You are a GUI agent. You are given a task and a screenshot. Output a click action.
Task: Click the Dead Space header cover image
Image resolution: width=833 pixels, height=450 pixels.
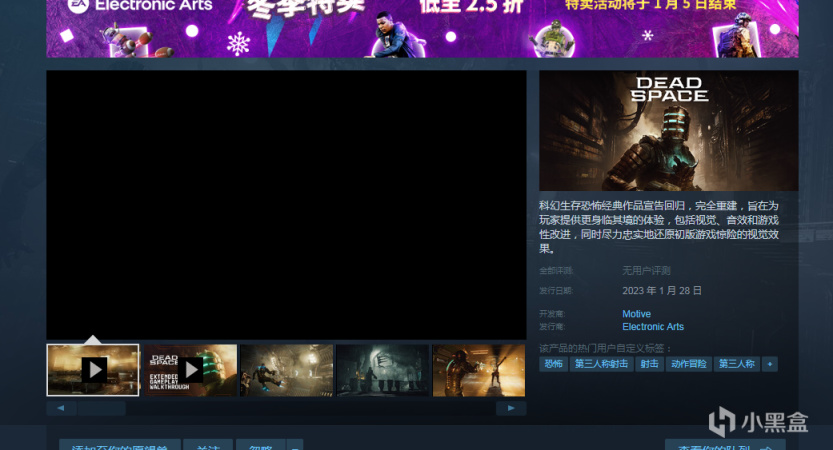click(668, 130)
